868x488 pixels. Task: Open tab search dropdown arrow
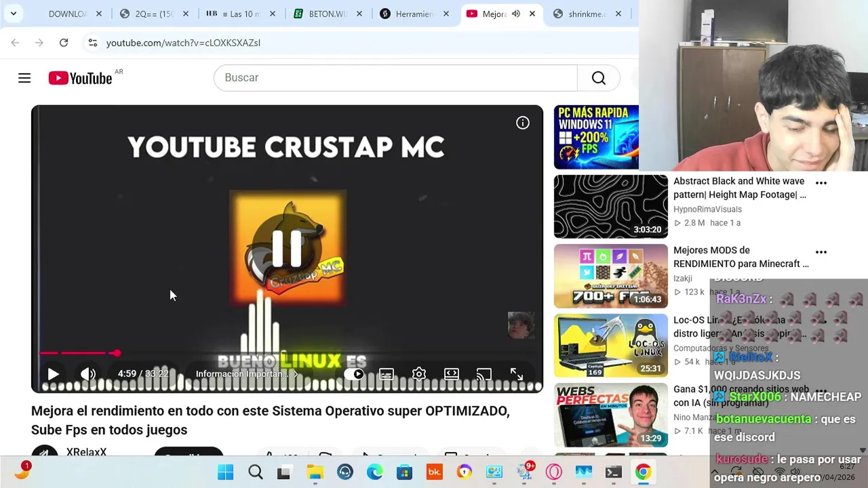(13, 14)
